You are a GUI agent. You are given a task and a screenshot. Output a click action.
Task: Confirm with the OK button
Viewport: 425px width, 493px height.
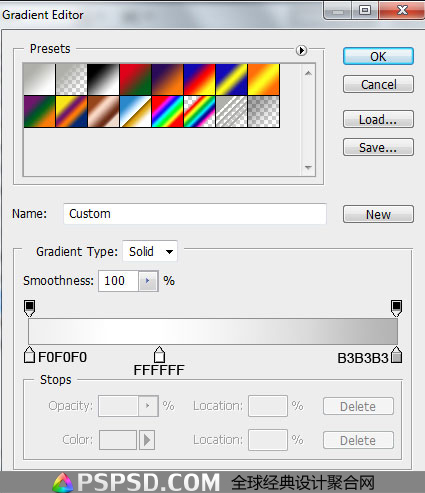(378, 56)
